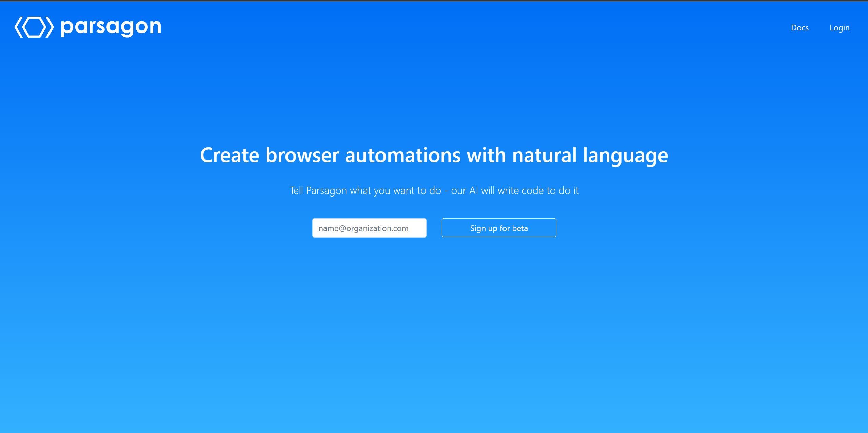The width and height of the screenshot is (868, 433).
Task: Click the Sign up for beta button
Action: (x=499, y=228)
